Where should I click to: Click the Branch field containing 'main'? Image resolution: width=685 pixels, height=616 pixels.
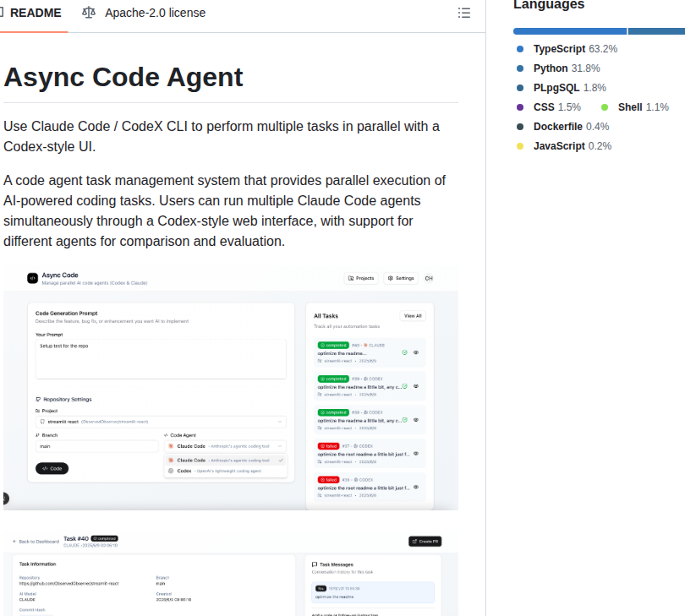[x=96, y=446]
